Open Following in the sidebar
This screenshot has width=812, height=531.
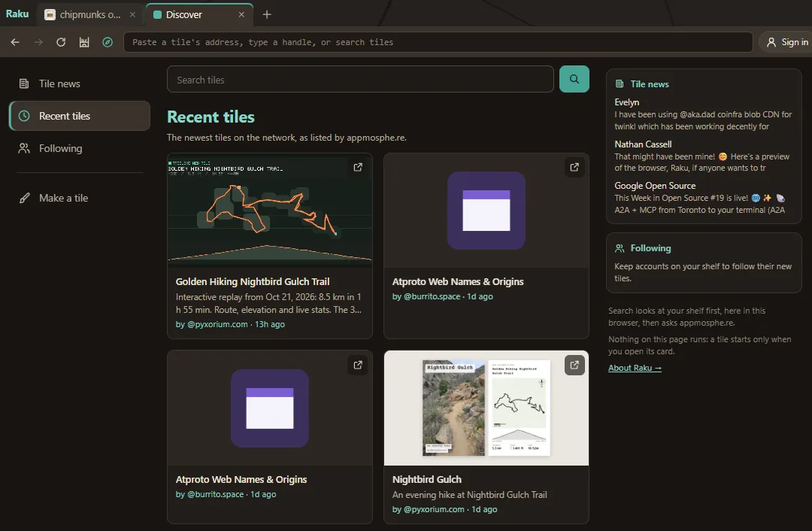[x=79, y=148]
